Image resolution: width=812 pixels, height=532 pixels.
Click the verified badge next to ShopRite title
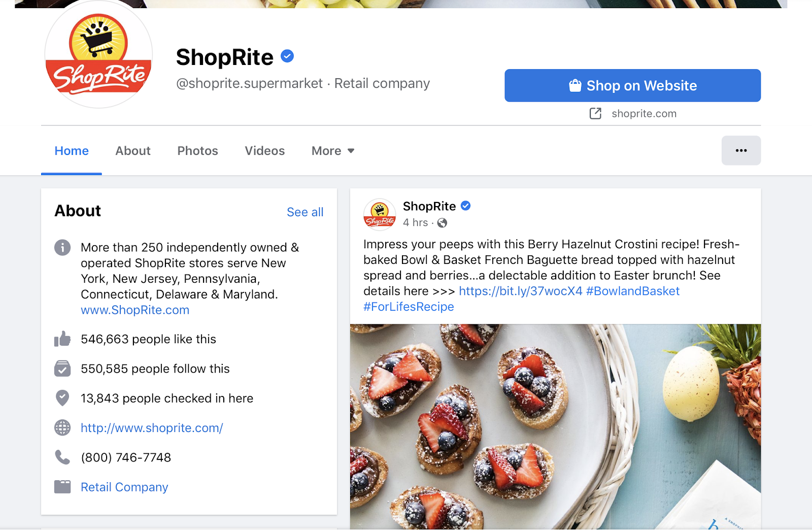(287, 56)
